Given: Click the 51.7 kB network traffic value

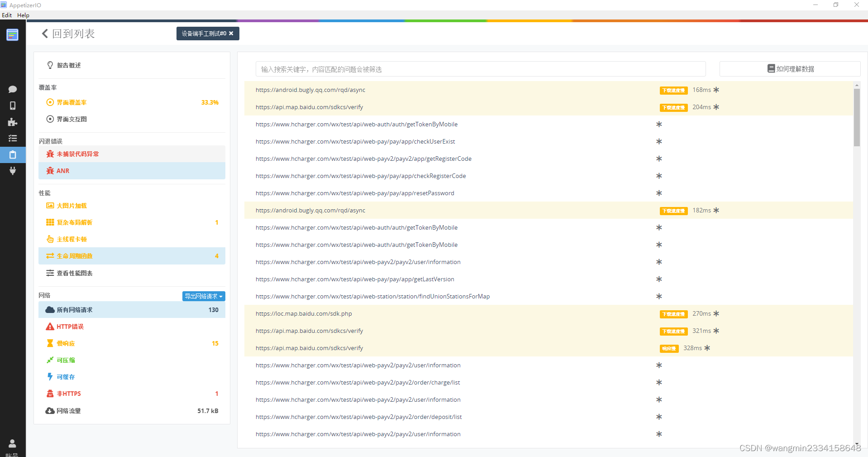Looking at the screenshot, I should [208, 411].
